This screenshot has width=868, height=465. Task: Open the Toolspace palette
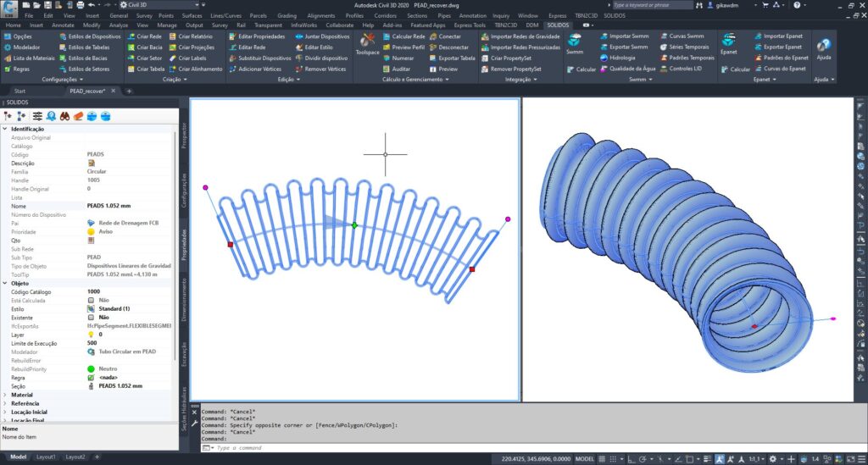click(x=367, y=45)
